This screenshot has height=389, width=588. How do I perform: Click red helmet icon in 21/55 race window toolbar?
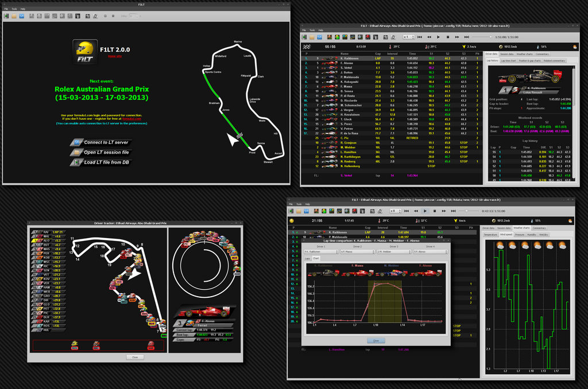(355, 211)
